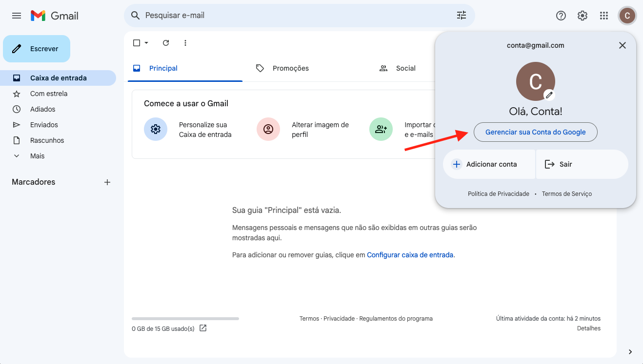Open storage management external link icon
Image resolution: width=643 pixels, height=364 pixels.
(203, 328)
